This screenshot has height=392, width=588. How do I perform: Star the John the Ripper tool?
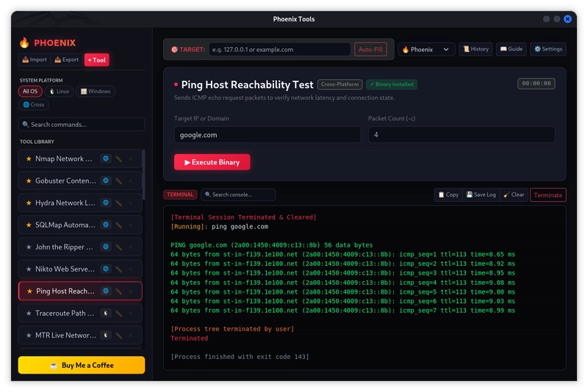tap(29, 247)
